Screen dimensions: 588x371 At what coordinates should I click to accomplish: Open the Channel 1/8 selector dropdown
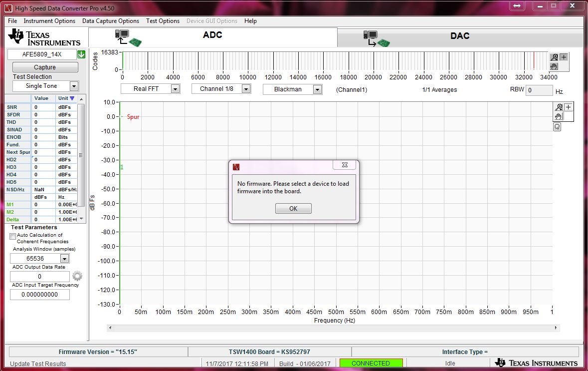pos(246,89)
